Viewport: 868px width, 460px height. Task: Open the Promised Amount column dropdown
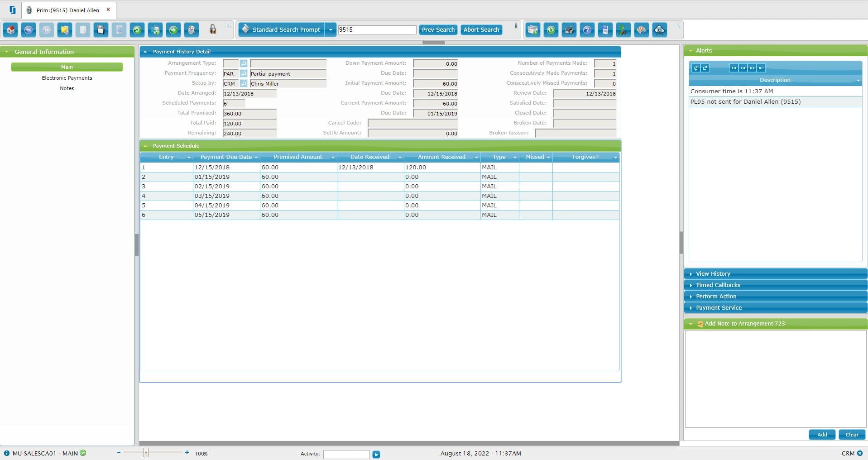[333, 157]
